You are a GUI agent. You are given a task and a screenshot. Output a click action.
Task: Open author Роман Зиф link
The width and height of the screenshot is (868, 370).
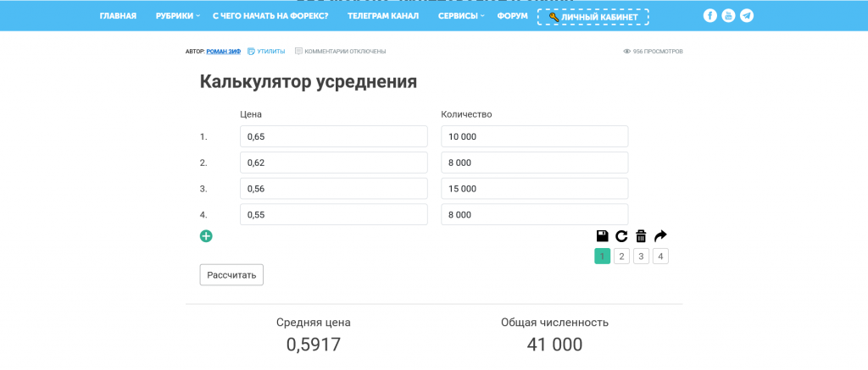(224, 52)
